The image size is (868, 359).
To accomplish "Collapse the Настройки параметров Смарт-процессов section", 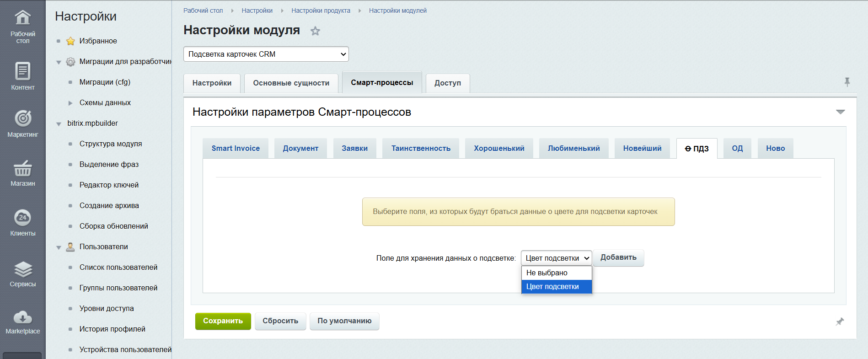I will coord(840,112).
